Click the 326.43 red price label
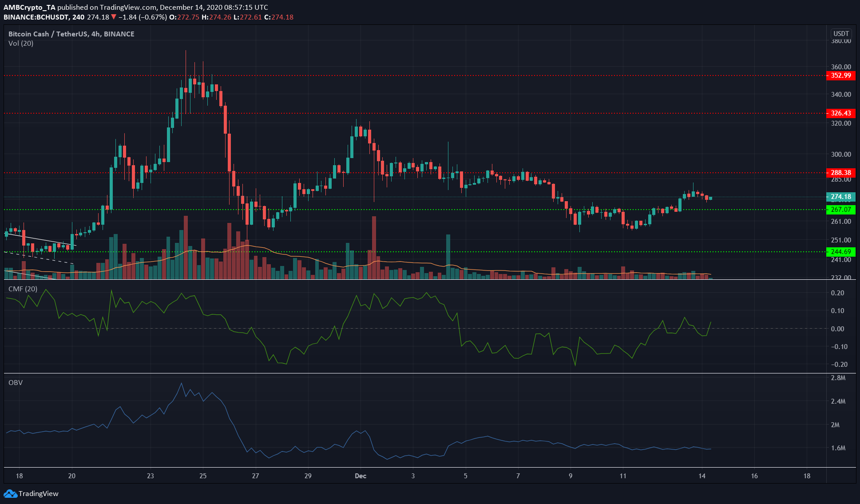The width and height of the screenshot is (860, 504). pyautogui.click(x=841, y=113)
